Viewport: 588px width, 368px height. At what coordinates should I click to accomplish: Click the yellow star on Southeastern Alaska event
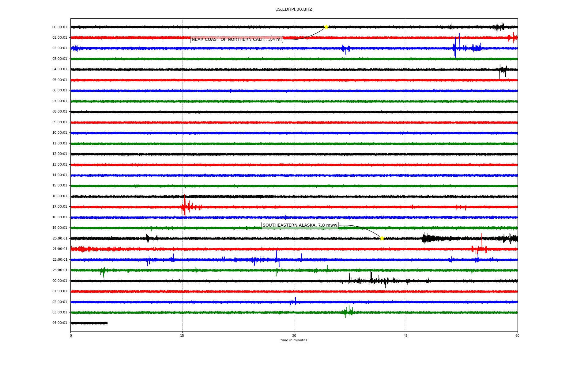pyautogui.click(x=382, y=238)
